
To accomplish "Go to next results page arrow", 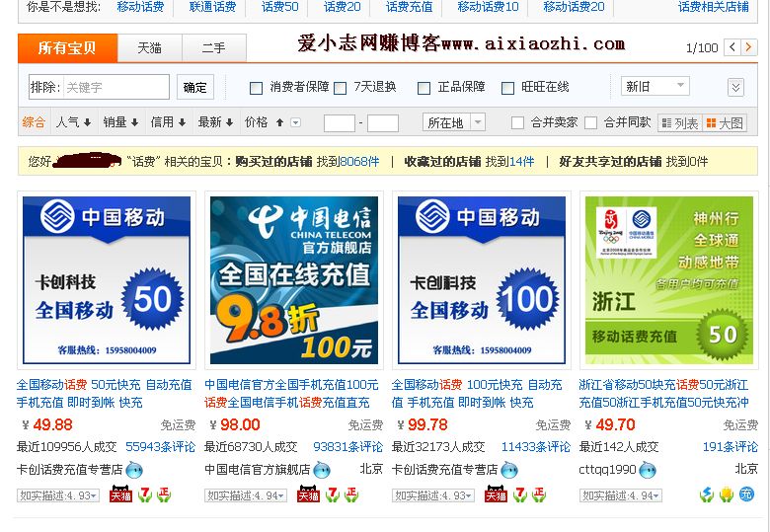I will (749, 47).
